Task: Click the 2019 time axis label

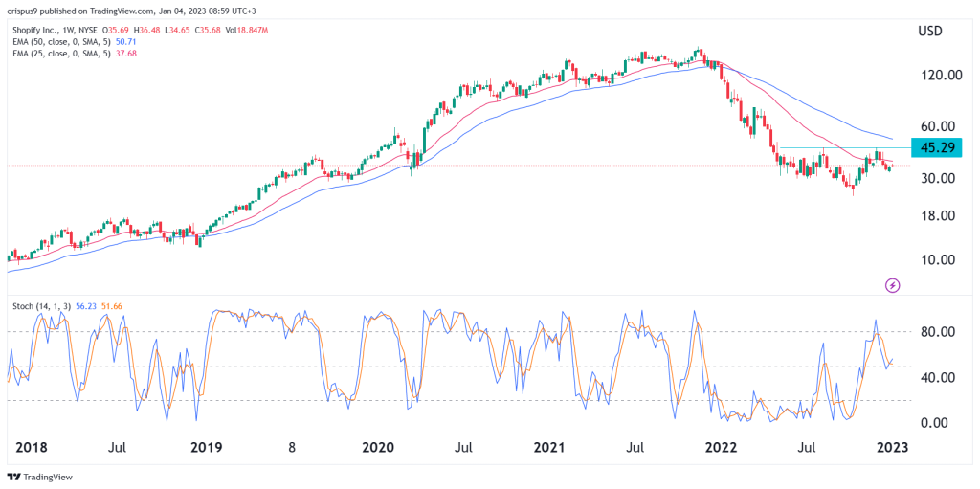Action: click(x=207, y=448)
